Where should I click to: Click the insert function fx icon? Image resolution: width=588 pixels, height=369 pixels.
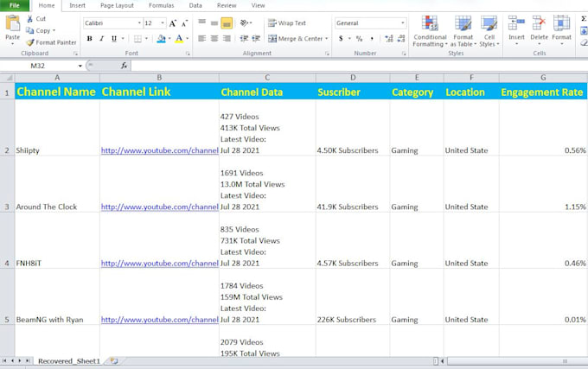point(125,66)
